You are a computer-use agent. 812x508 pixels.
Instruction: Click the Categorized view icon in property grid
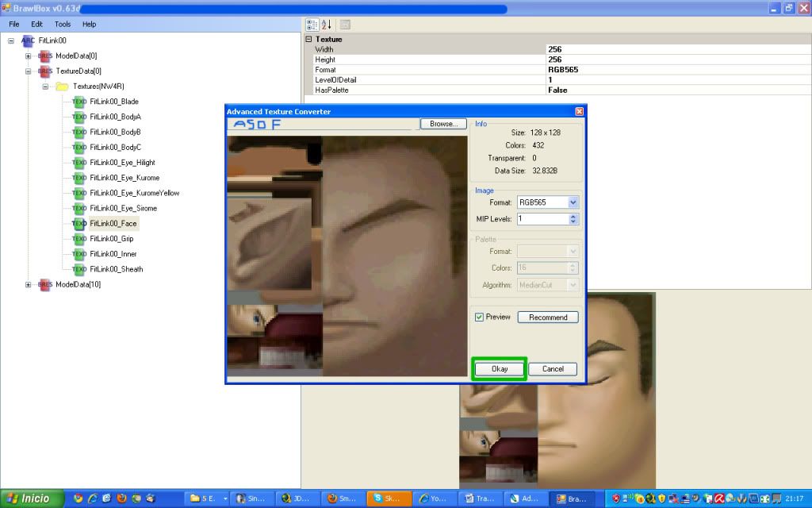(x=312, y=25)
